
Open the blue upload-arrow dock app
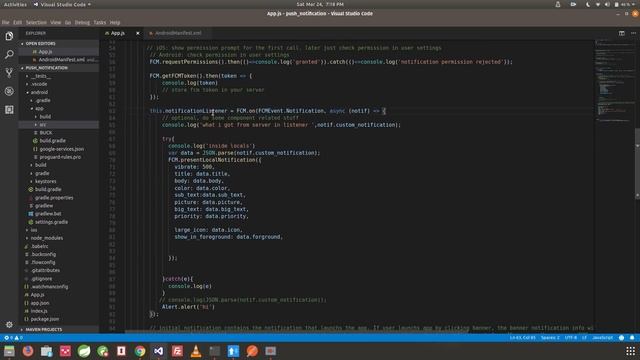coord(233,351)
